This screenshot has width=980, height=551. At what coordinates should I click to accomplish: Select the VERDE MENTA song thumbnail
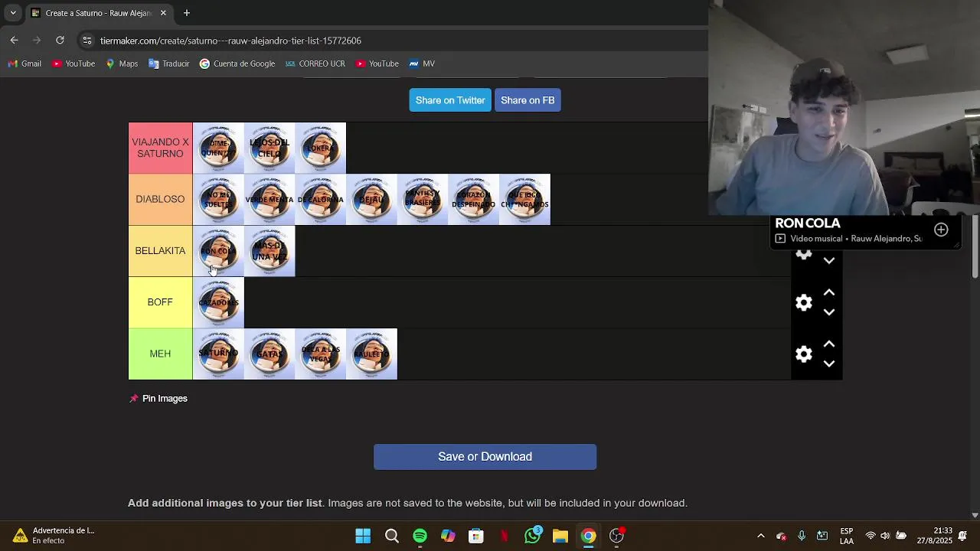269,199
